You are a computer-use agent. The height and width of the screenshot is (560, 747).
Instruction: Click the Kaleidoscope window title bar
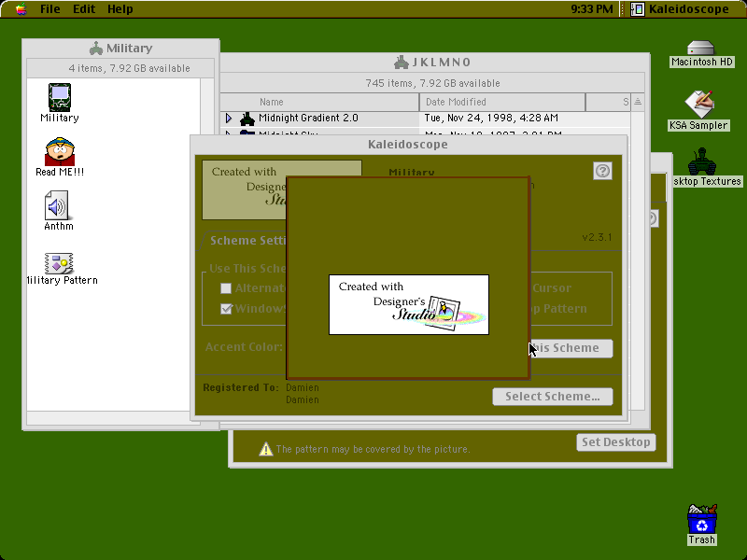[x=409, y=145]
